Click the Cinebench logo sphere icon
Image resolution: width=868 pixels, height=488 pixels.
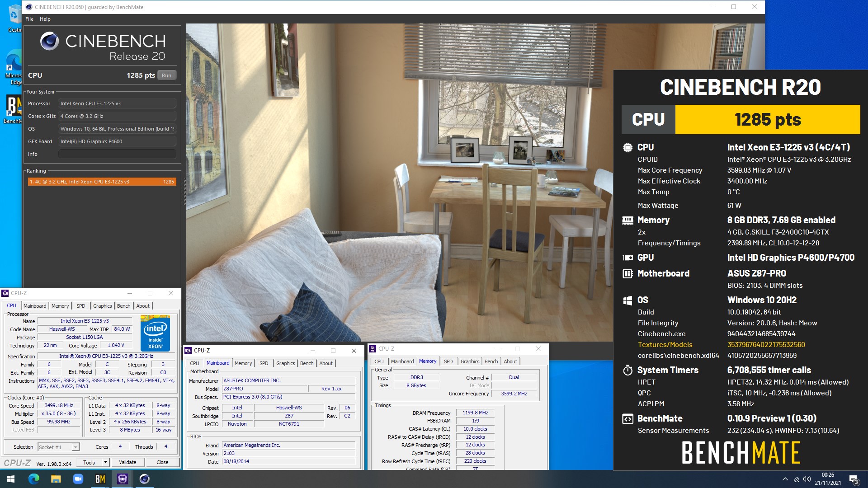49,41
